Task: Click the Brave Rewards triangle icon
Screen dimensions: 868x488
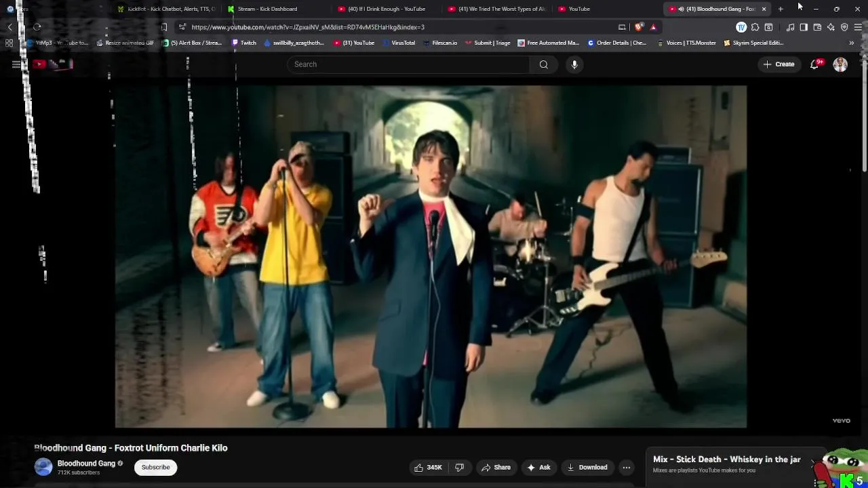Action: tap(653, 27)
